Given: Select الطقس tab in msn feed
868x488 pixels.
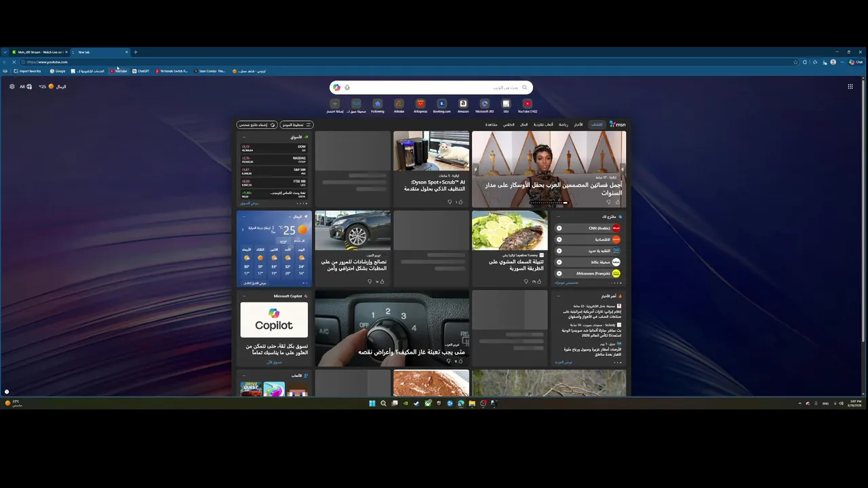Looking at the screenshot, I should click(x=509, y=125).
